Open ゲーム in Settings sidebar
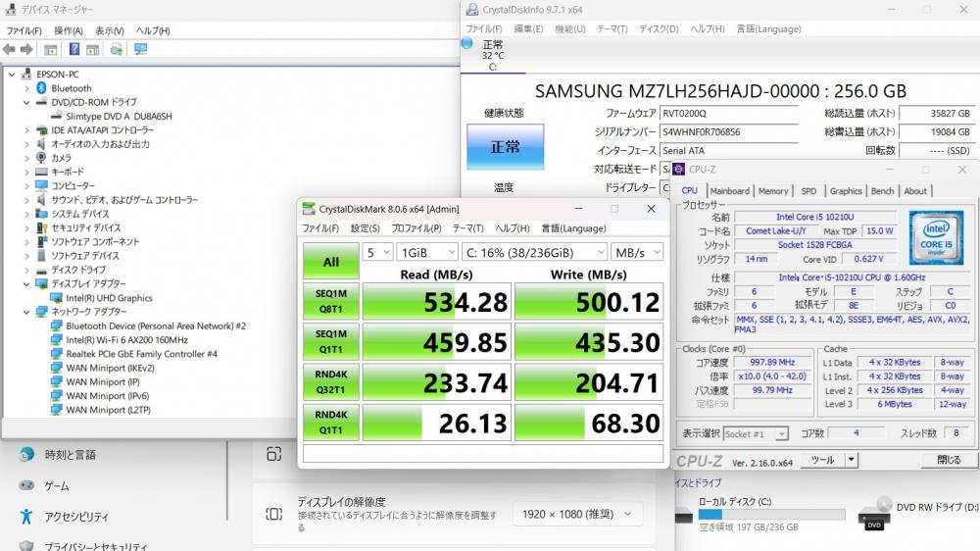This screenshot has height=551, width=980. (x=56, y=485)
